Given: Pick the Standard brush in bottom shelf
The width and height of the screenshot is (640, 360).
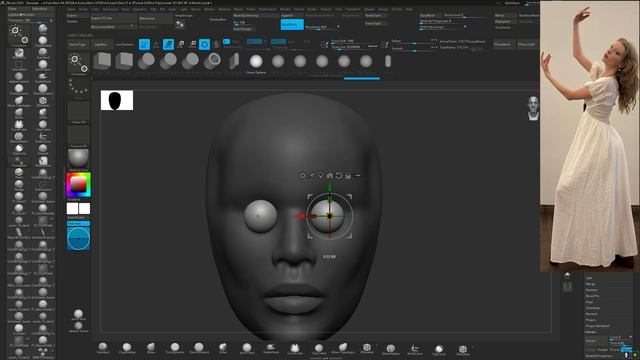Looking at the screenshot, I should (x=103, y=348).
